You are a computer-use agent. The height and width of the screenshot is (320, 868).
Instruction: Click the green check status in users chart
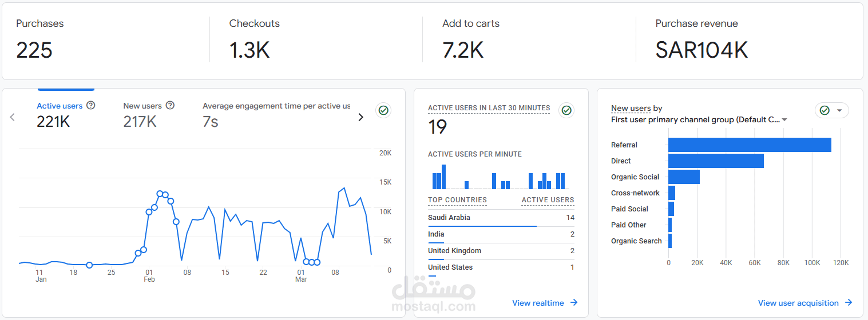coord(384,110)
